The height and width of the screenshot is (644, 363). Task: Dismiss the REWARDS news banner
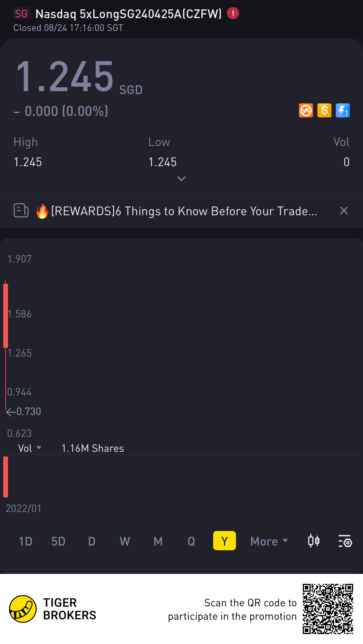[x=344, y=211]
